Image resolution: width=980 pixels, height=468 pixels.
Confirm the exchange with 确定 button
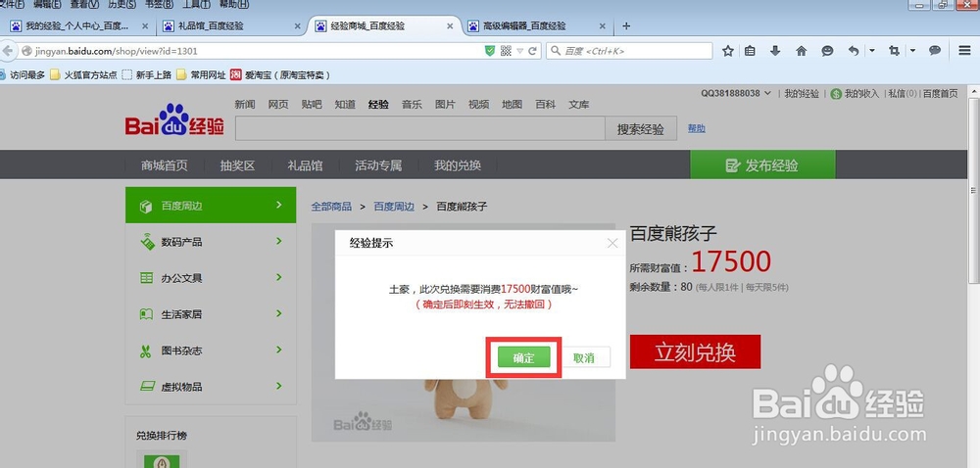523,357
